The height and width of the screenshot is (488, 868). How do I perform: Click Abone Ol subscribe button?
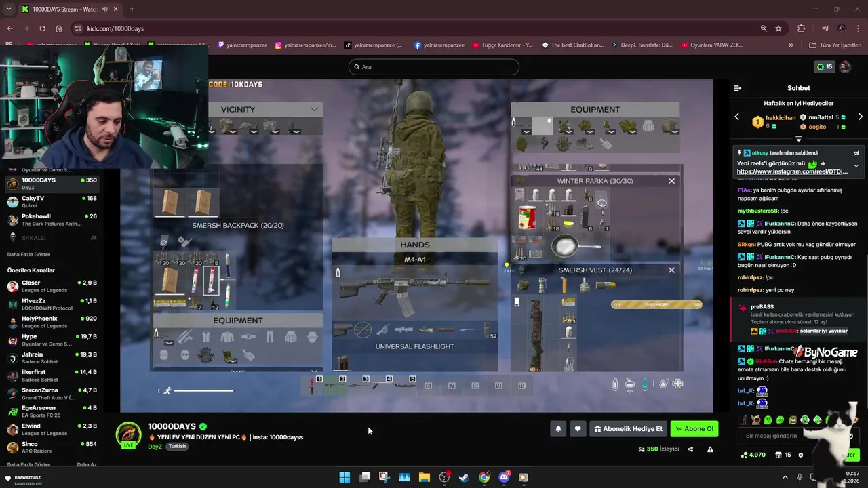[694, 428]
